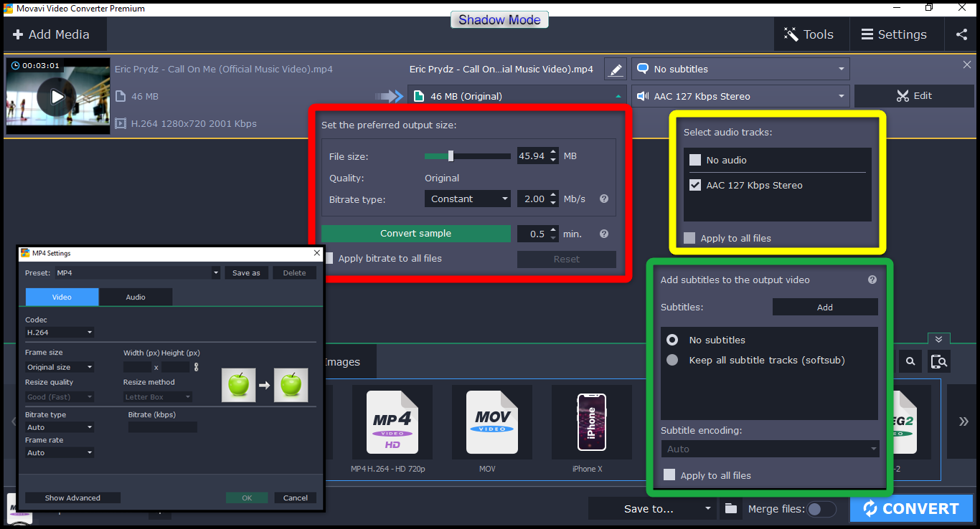The width and height of the screenshot is (980, 529).
Task: Click the format search magnifier icon
Action: (910, 361)
